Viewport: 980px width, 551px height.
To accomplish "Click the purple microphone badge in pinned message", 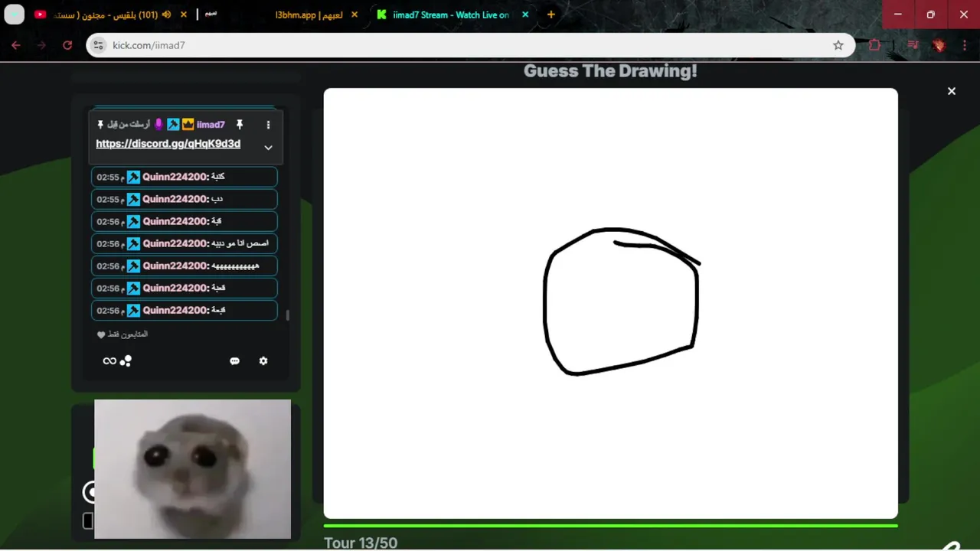I will tap(159, 125).
